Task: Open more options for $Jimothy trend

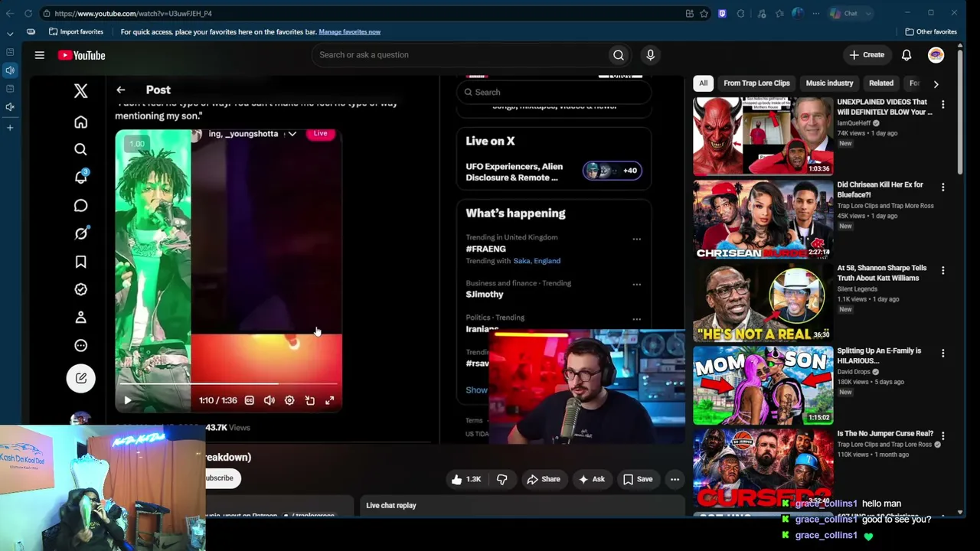Action: tap(636, 285)
